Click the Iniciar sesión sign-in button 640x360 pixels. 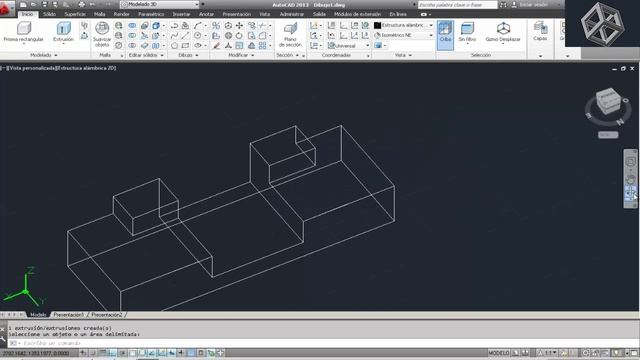[x=530, y=4]
